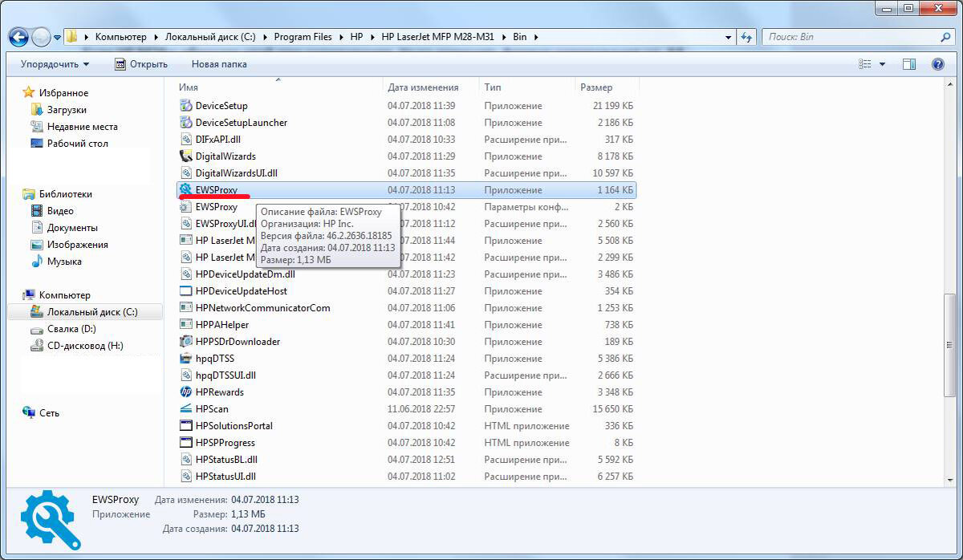This screenshot has height=560, width=963.
Task: Click the HPSolutionsPortal file icon
Action: point(185,426)
